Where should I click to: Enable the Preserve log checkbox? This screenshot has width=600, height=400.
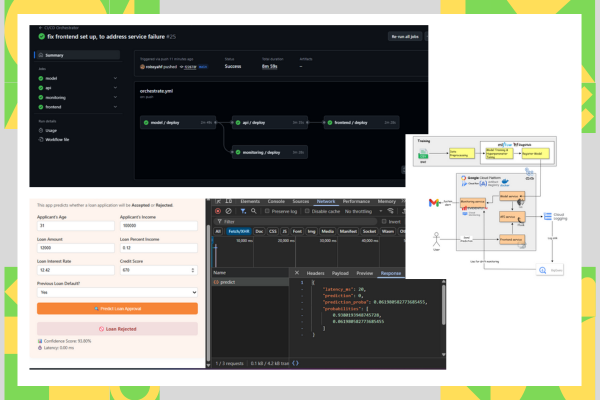(270, 211)
